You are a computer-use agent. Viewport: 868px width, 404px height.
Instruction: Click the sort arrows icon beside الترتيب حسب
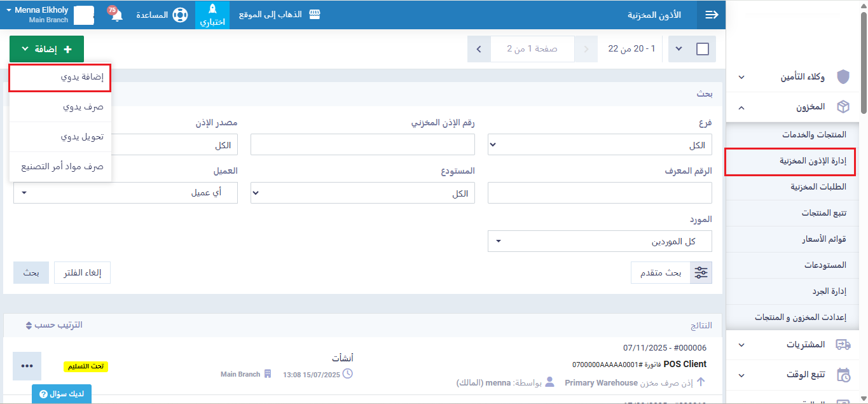[29, 325]
